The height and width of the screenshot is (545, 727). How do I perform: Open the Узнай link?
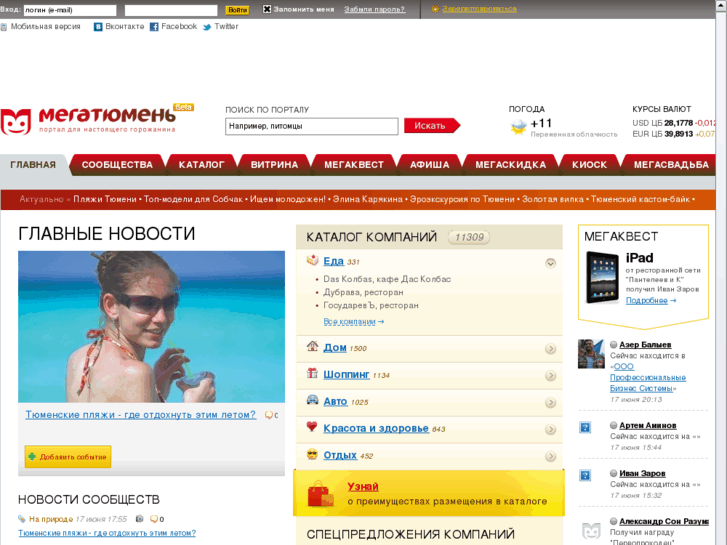tap(363, 487)
